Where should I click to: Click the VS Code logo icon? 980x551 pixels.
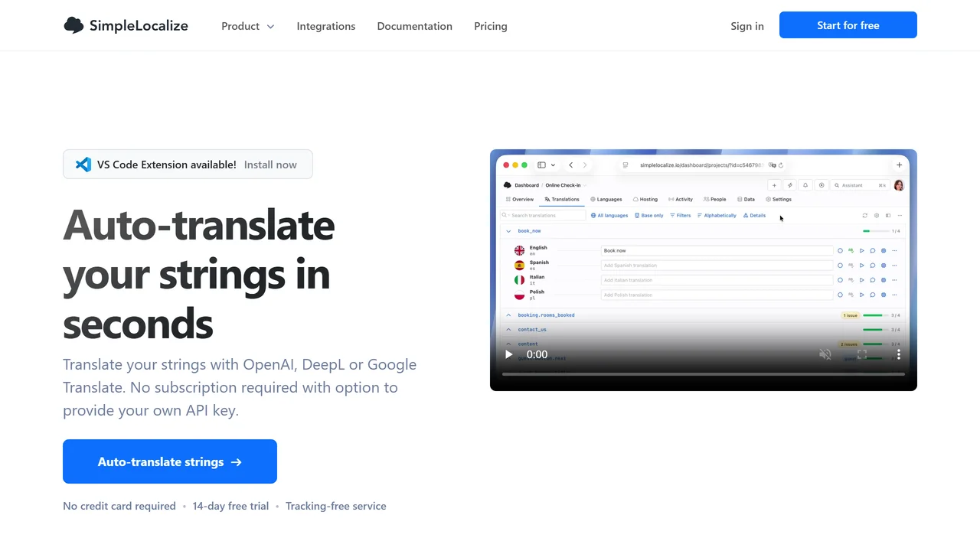(x=83, y=165)
